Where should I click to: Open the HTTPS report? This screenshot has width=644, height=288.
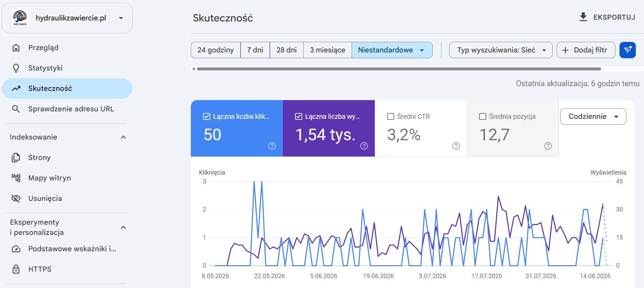coord(67,269)
